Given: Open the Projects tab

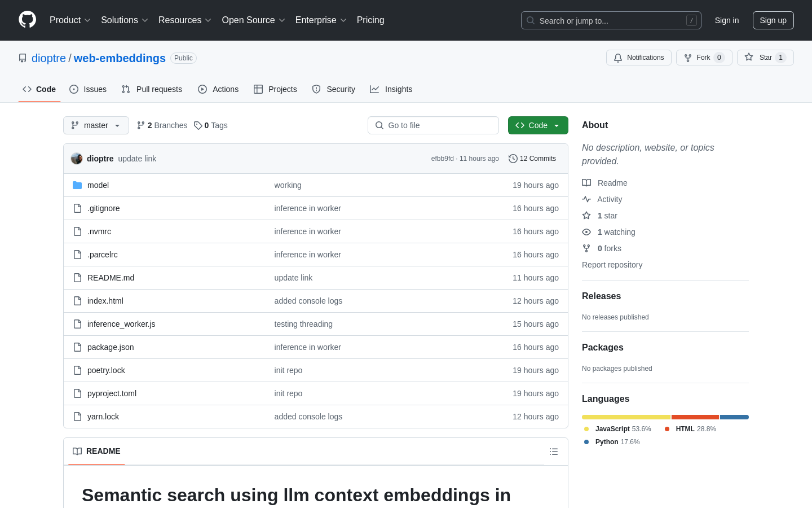Looking at the screenshot, I should click(275, 89).
